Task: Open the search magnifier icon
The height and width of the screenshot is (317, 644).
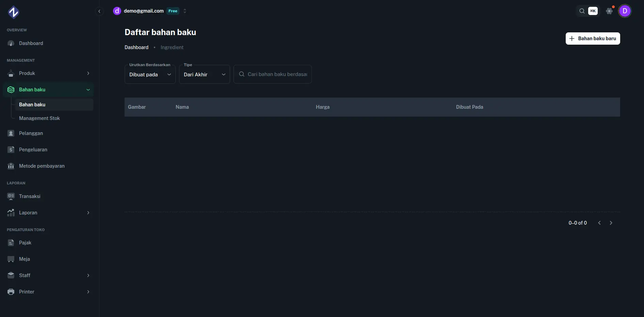Action: (x=582, y=11)
